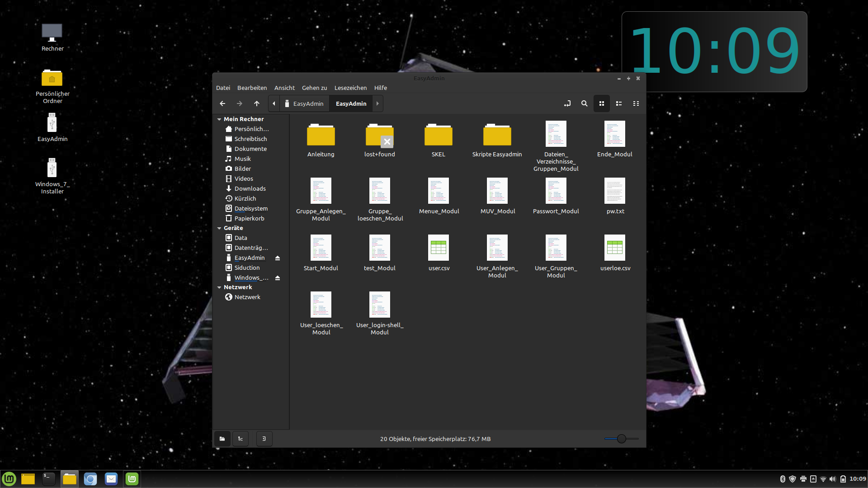The width and height of the screenshot is (868, 488).
Task: Switch to list view mode
Action: point(618,103)
